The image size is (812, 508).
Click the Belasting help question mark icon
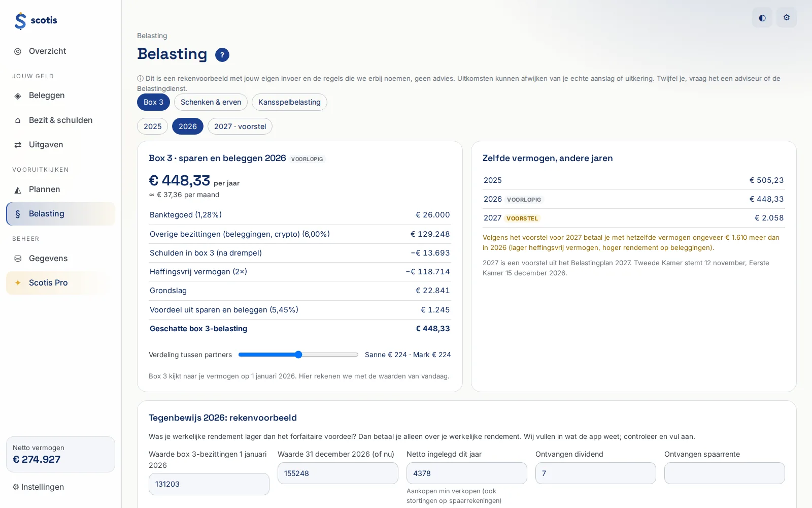click(222, 55)
